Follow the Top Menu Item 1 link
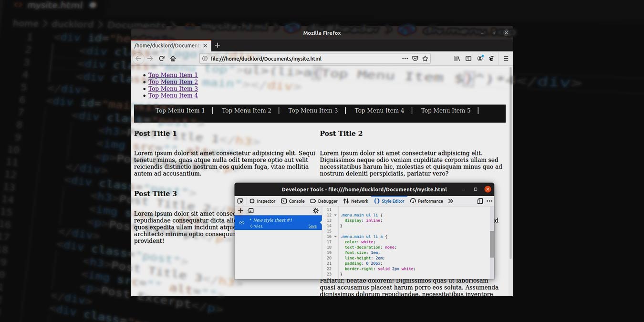 coord(173,75)
